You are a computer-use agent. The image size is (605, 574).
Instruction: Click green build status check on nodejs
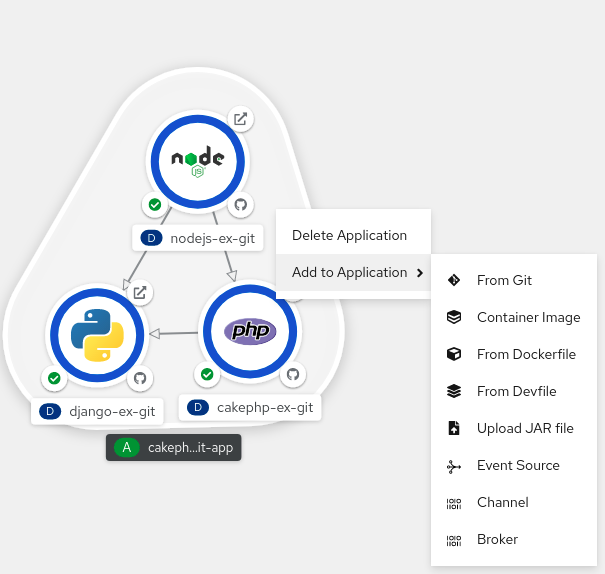[x=155, y=205]
